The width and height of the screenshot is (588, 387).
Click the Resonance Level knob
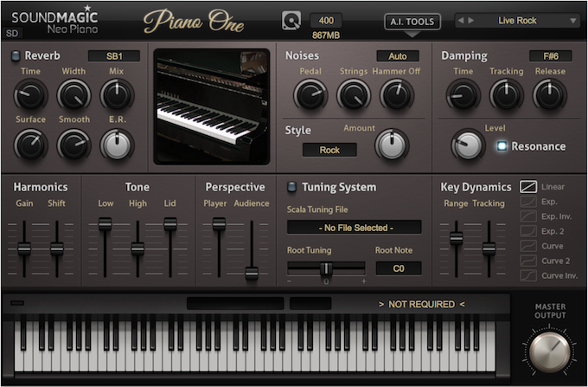click(468, 145)
